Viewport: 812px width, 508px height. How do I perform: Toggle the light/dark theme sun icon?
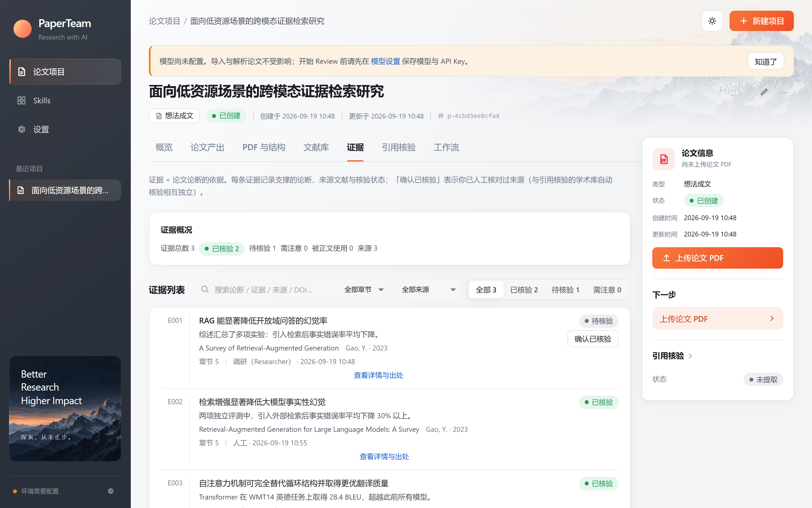coord(712,21)
